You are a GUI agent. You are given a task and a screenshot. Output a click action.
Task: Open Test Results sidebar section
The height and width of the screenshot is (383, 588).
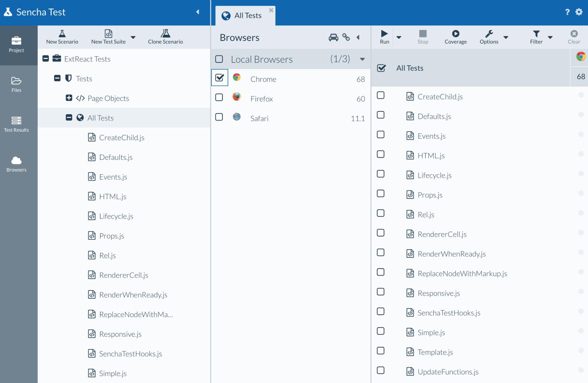coord(16,124)
